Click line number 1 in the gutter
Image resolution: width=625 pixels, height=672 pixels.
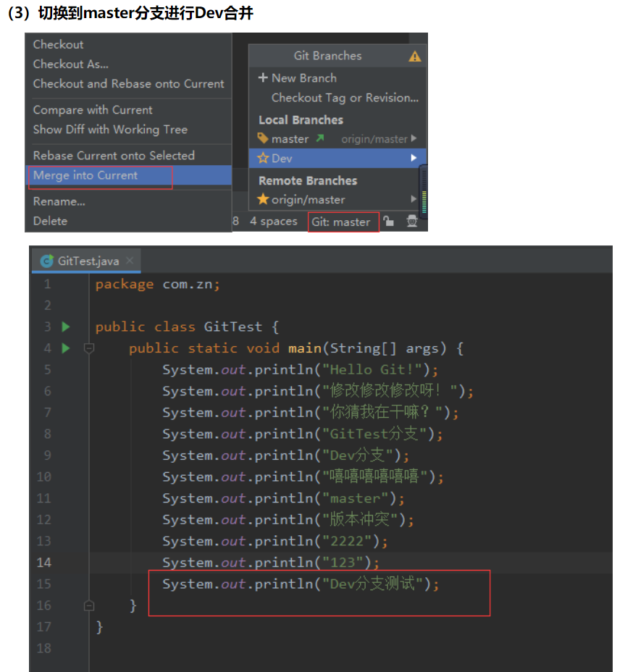pos(47,284)
